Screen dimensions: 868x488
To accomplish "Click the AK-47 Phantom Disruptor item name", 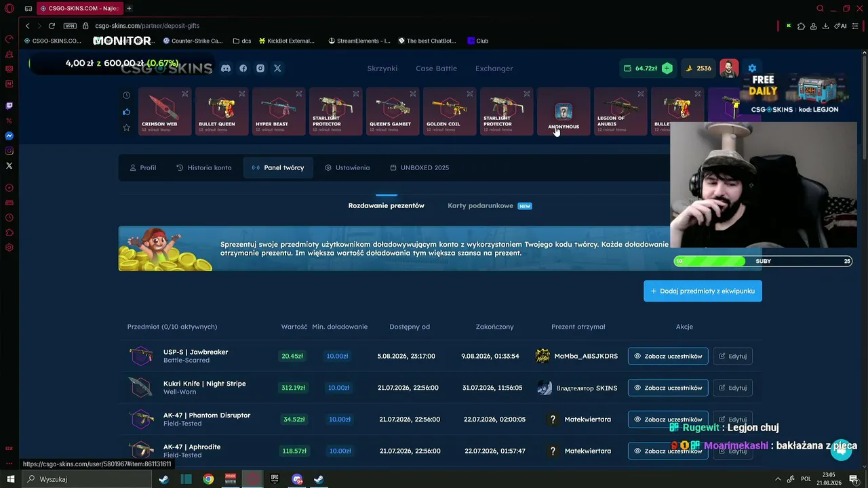I will tap(207, 415).
